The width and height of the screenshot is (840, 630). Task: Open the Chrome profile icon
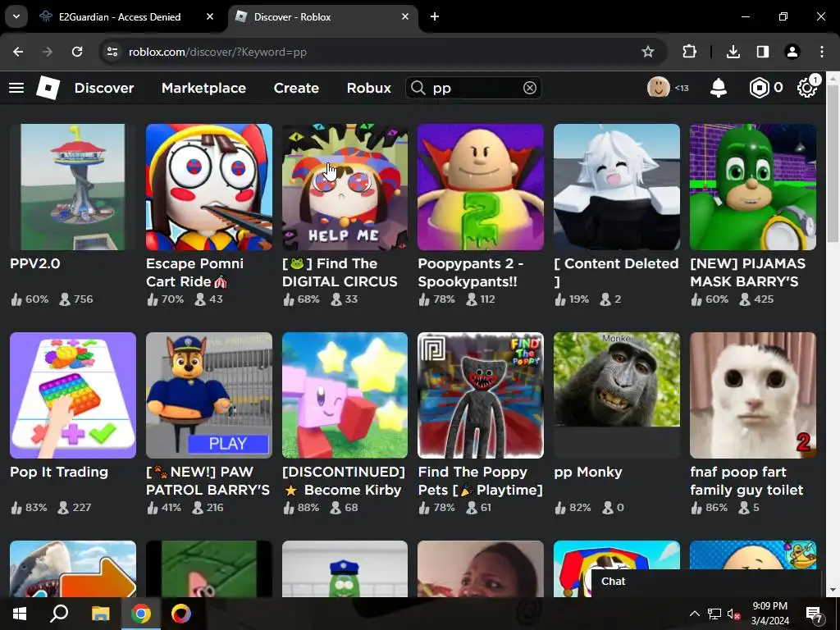click(792, 52)
